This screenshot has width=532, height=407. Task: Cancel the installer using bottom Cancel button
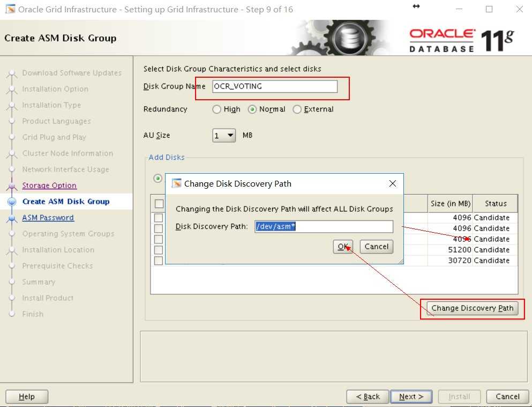pyautogui.click(x=507, y=396)
